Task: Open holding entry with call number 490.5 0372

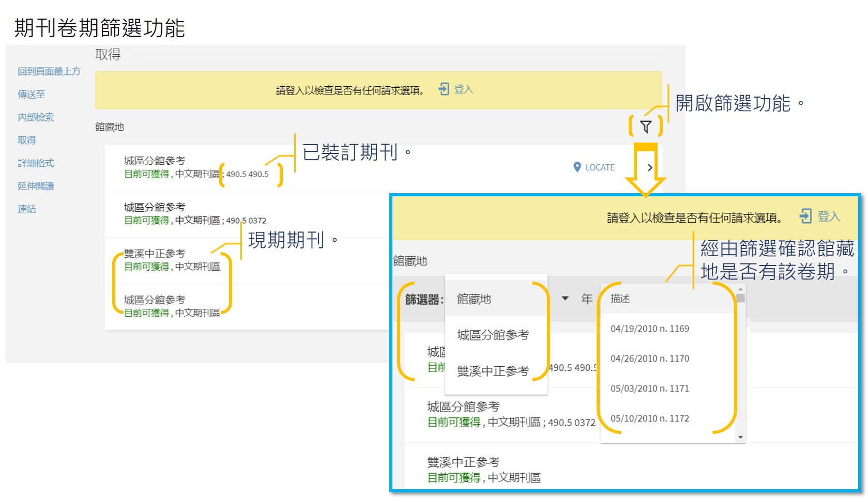Action: point(195,214)
